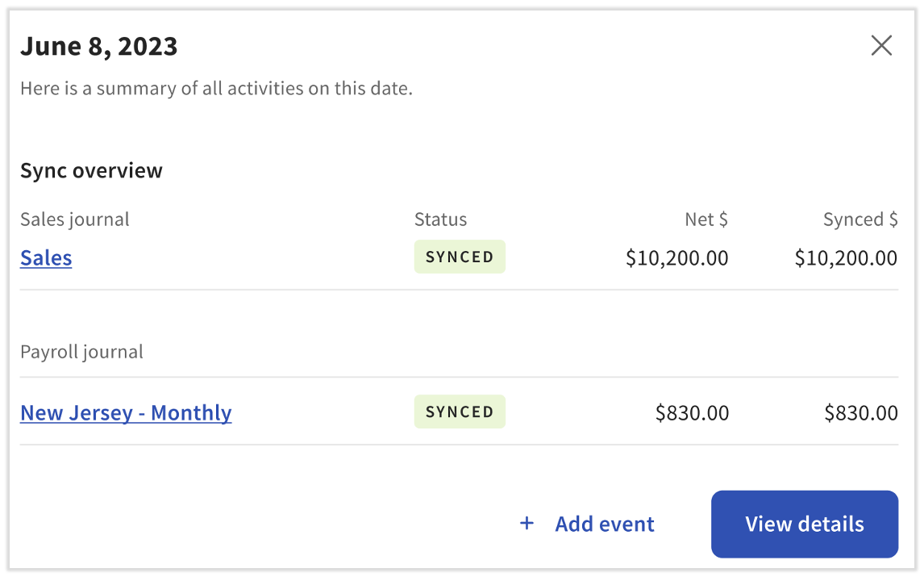Click the Sales journal section label
The height and width of the screenshot is (581, 924).
click(x=75, y=219)
